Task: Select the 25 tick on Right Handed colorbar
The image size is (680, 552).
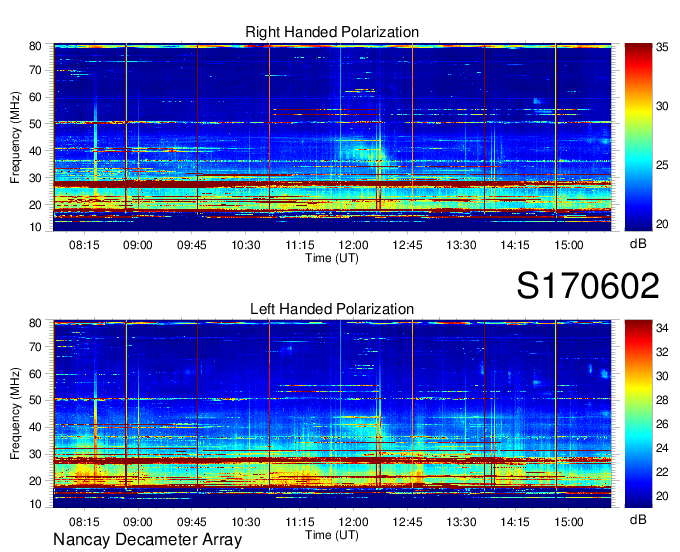Action: (662, 165)
